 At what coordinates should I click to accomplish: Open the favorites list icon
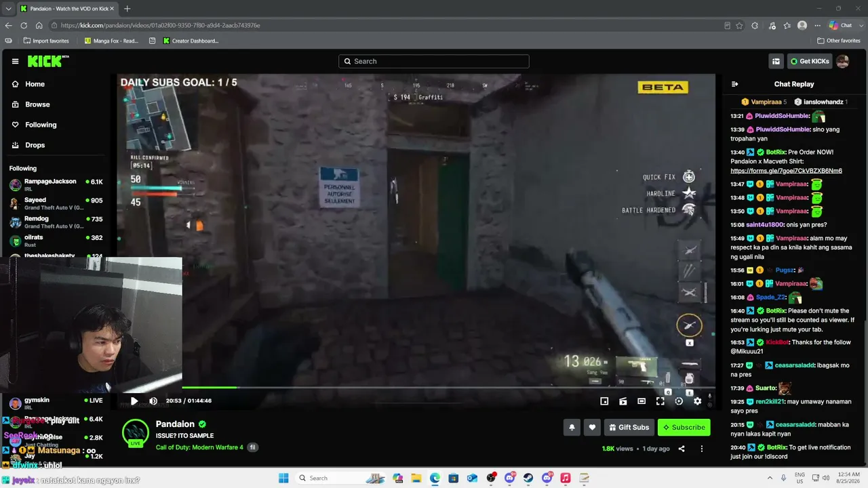787,26
